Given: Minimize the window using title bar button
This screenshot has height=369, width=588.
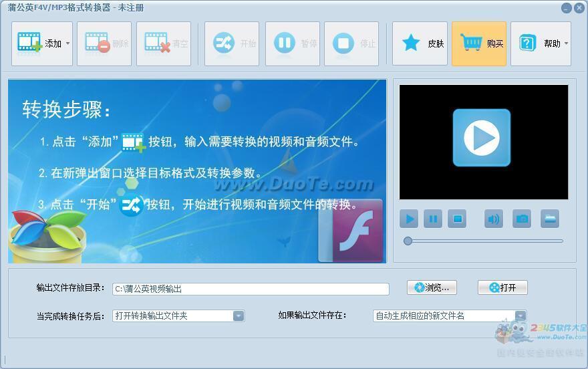Looking at the screenshot, I should (x=566, y=8).
